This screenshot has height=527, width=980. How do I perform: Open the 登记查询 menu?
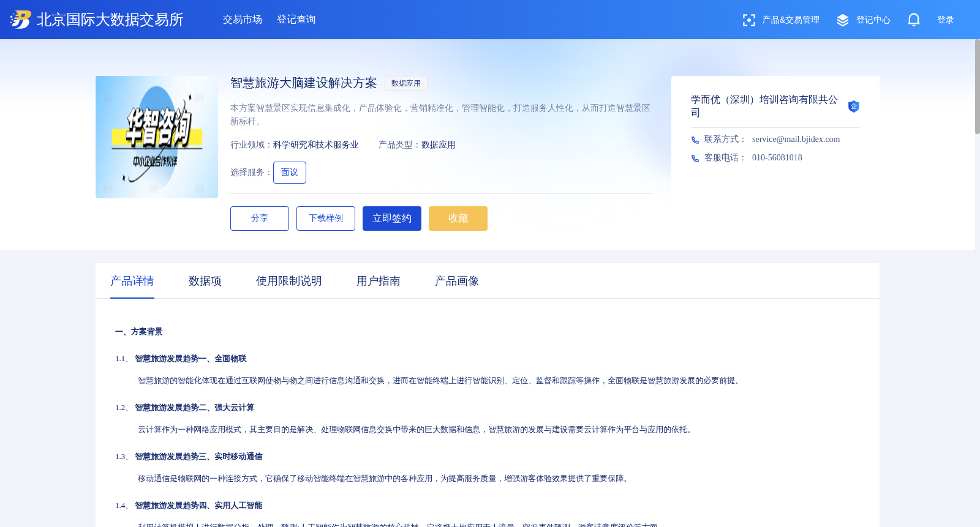296,20
